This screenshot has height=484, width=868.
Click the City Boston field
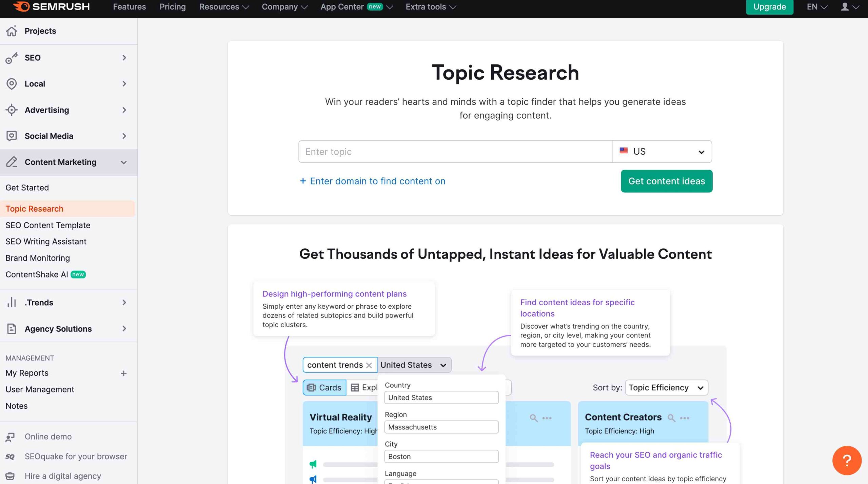[x=441, y=457]
